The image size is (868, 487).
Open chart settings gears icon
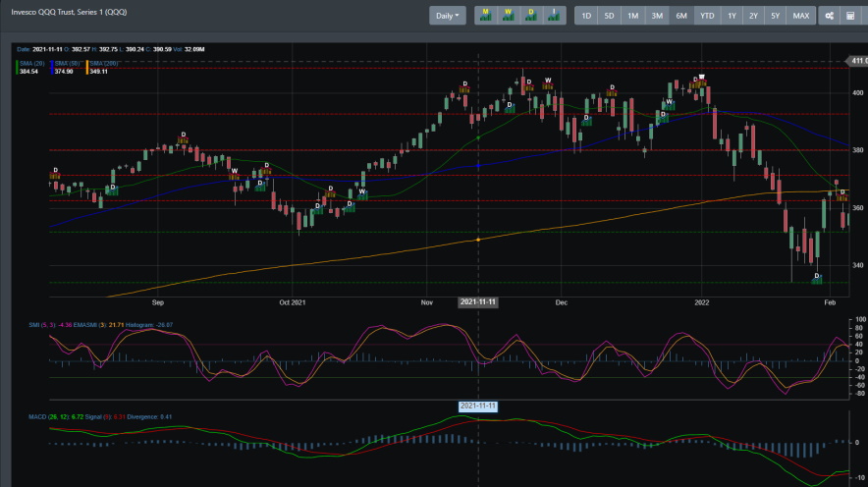[830, 16]
